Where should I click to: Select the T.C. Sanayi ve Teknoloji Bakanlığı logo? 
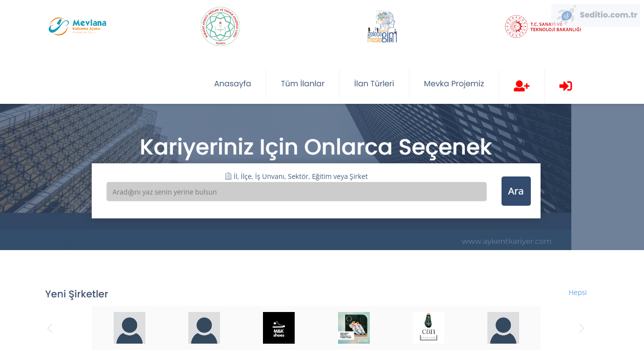543,26
